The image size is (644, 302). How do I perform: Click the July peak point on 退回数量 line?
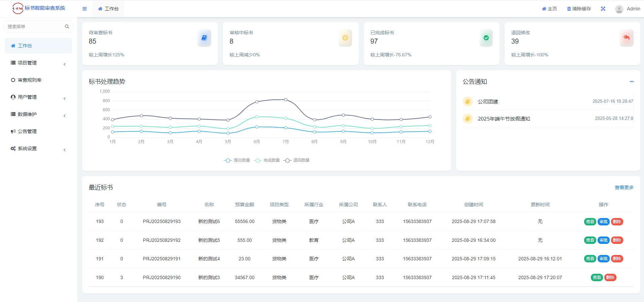286,99
